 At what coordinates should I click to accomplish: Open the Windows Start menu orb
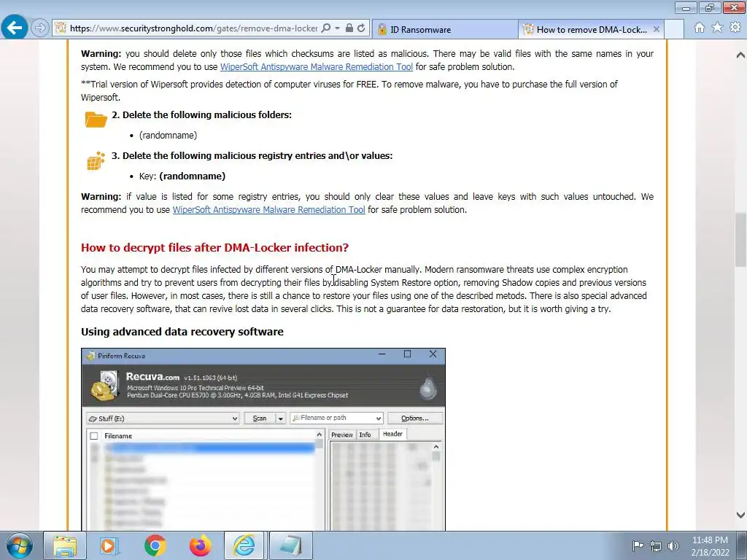(x=20, y=545)
